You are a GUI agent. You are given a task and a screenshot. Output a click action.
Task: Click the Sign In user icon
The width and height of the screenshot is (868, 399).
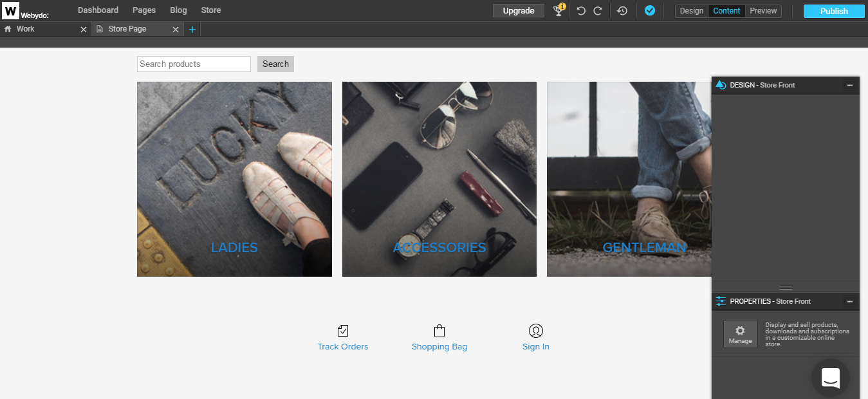pos(536,331)
